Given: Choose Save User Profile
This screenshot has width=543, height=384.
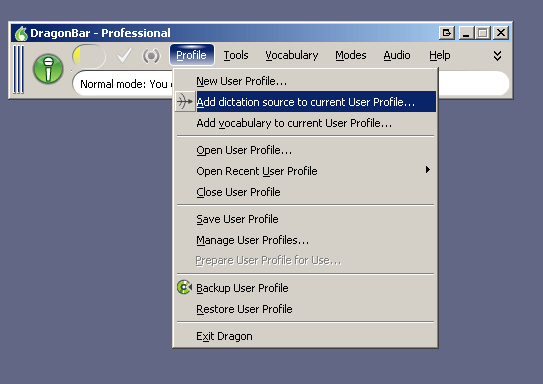Looking at the screenshot, I should [x=305, y=219].
